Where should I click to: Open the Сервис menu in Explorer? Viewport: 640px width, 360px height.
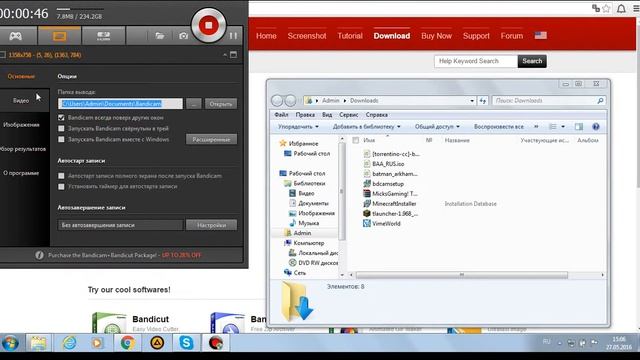(x=349, y=115)
